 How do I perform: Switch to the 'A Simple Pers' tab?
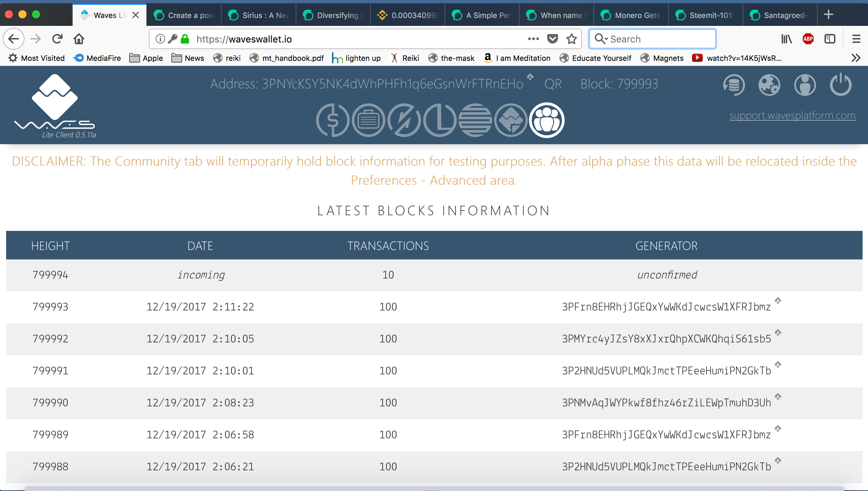[x=482, y=15]
